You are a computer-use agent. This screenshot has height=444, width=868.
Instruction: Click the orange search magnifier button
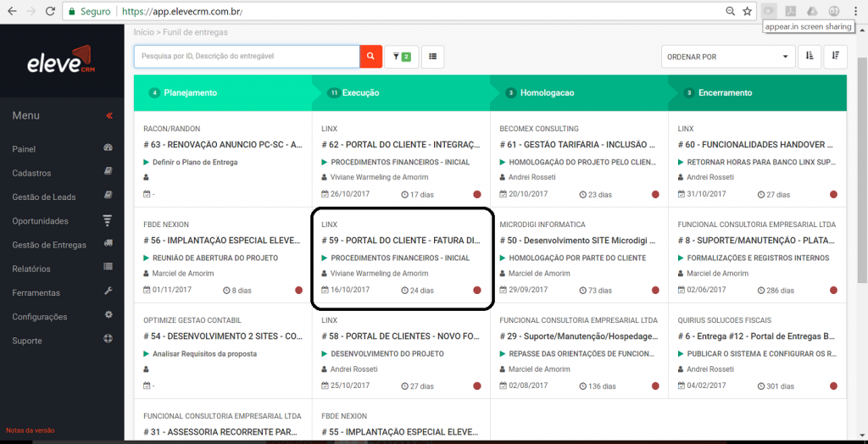[x=371, y=57]
